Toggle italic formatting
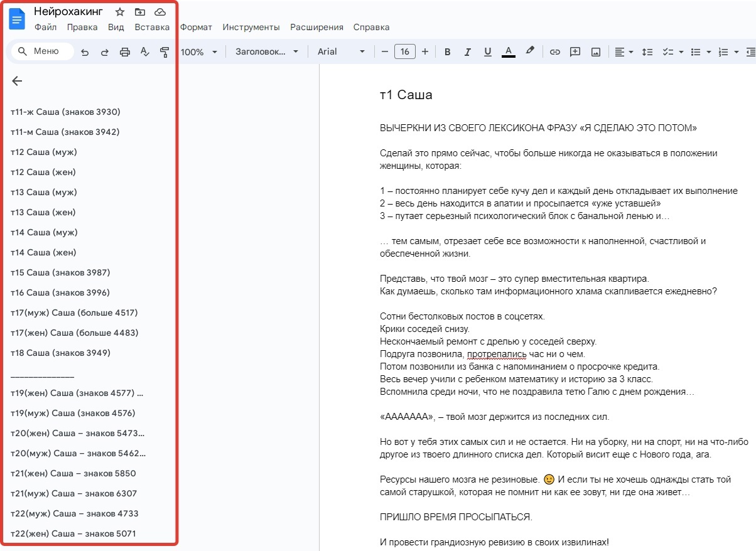This screenshot has height=551, width=756. tap(467, 52)
